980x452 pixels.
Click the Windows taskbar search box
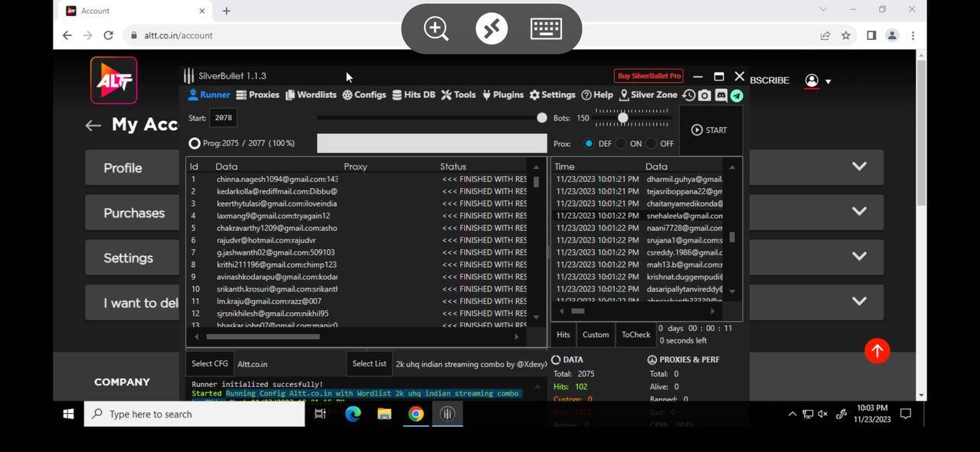point(195,414)
